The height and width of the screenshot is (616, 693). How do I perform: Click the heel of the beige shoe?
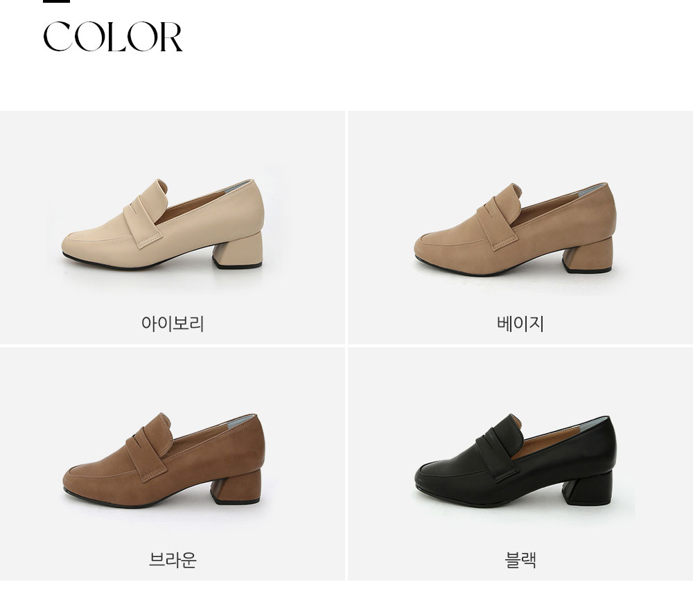pyautogui.click(x=588, y=256)
